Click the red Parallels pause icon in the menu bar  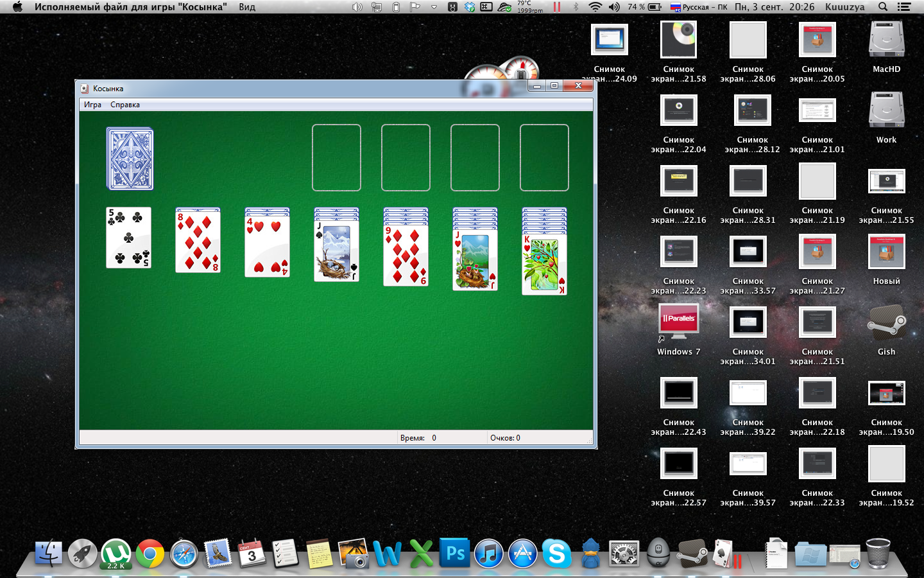pyautogui.click(x=556, y=7)
